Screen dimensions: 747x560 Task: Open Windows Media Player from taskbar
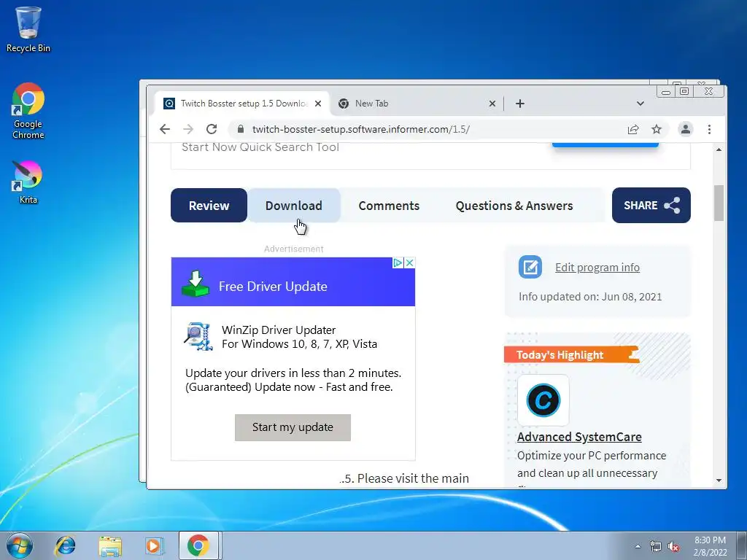coord(154,545)
